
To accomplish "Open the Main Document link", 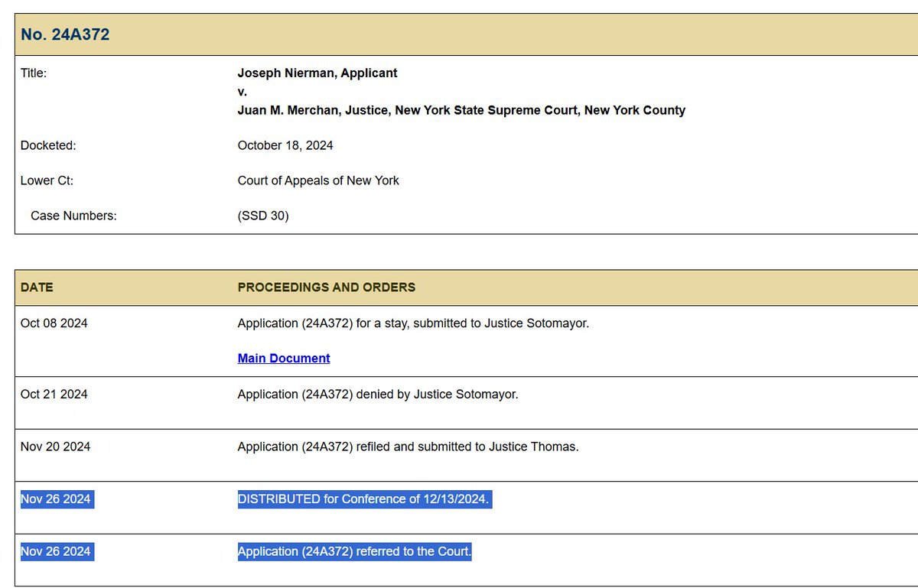I will pos(284,358).
